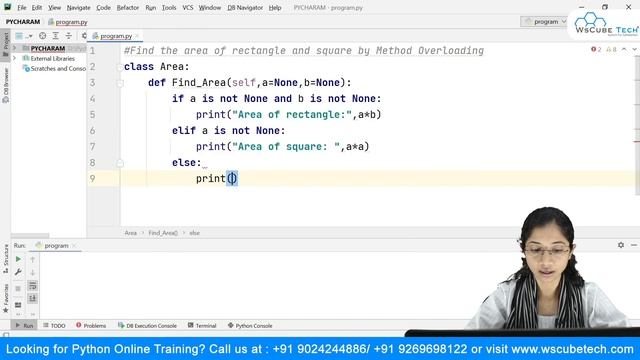Open the Problems bottom tool tab
Image resolution: width=640 pixels, height=360 pixels.
point(91,325)
